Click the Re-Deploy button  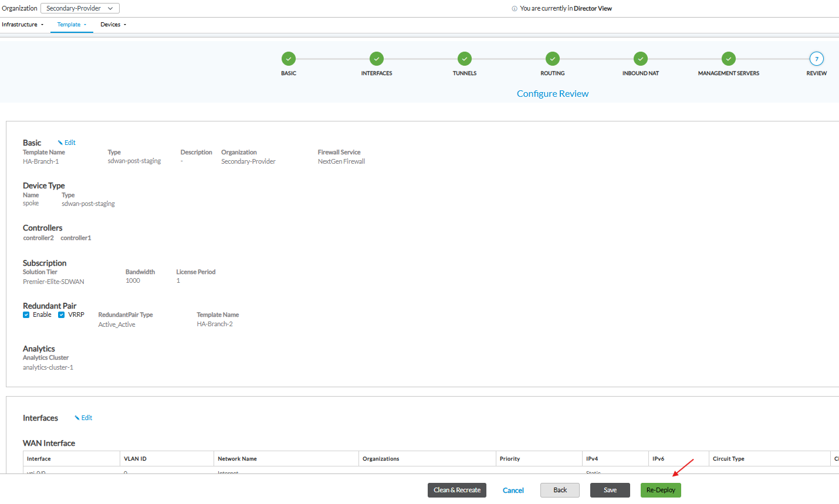click(661, 490)
